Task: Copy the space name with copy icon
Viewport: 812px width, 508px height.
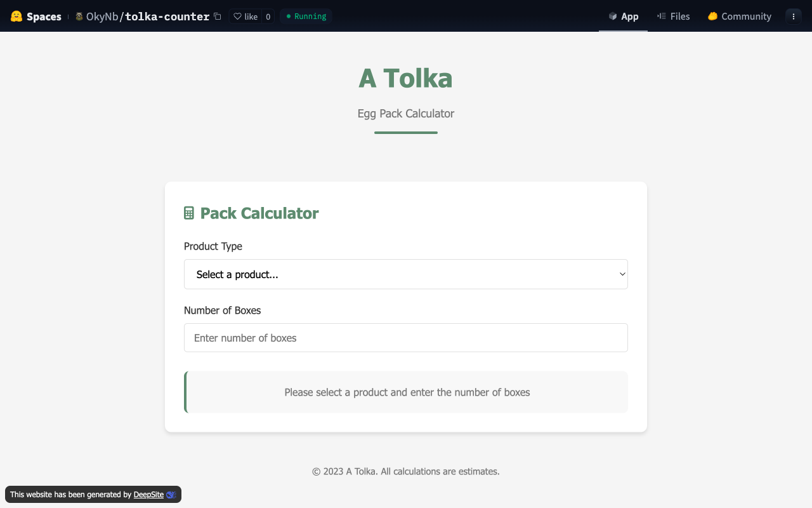Action: coord(218,17)
